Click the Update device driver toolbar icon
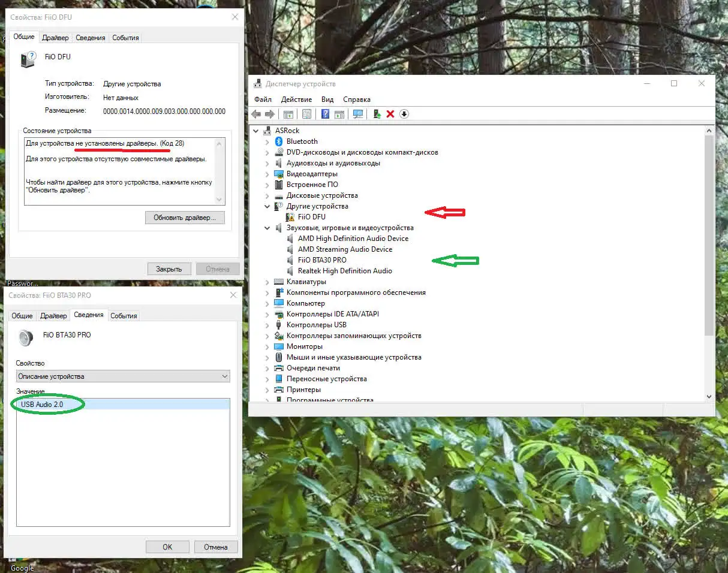The width and height of the screenshot is (728, 573). click(x=377, y=114)
